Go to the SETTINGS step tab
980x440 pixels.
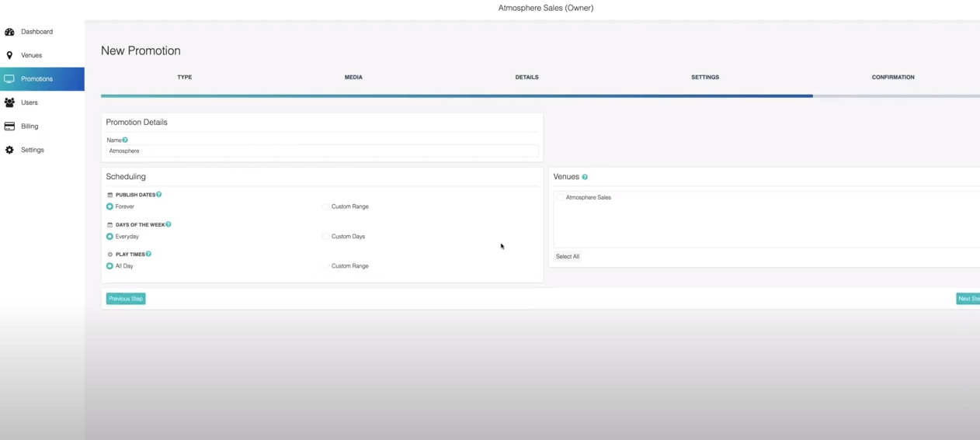click(705, 78)
